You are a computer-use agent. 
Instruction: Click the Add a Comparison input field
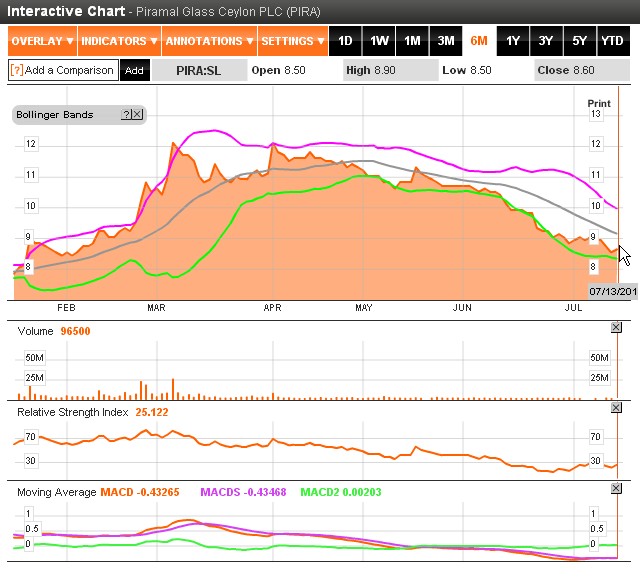63,70
